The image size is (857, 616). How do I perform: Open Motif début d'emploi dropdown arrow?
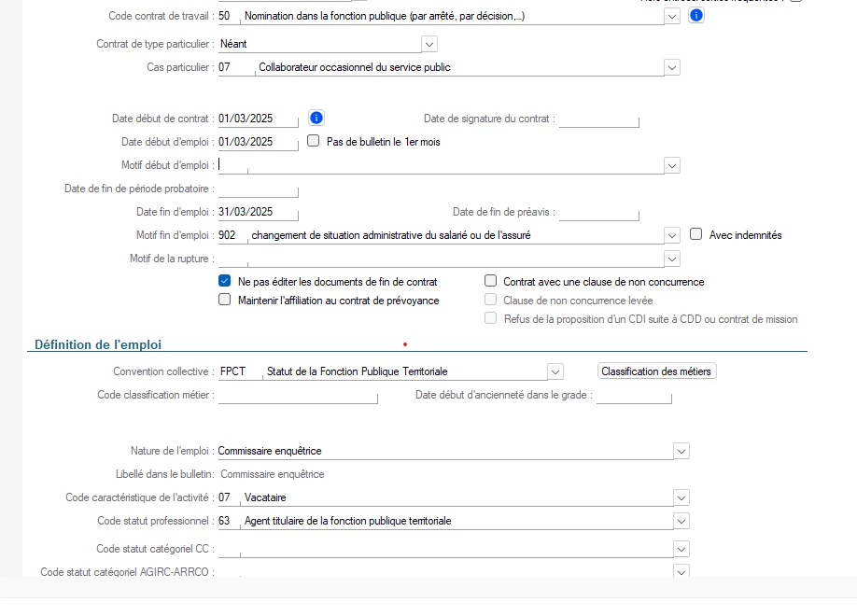coord(672,165)
